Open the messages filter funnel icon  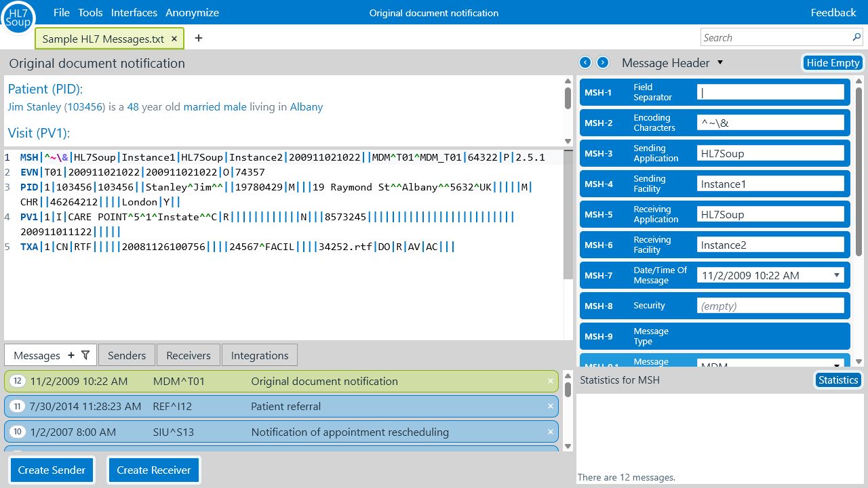coord(85,355)
